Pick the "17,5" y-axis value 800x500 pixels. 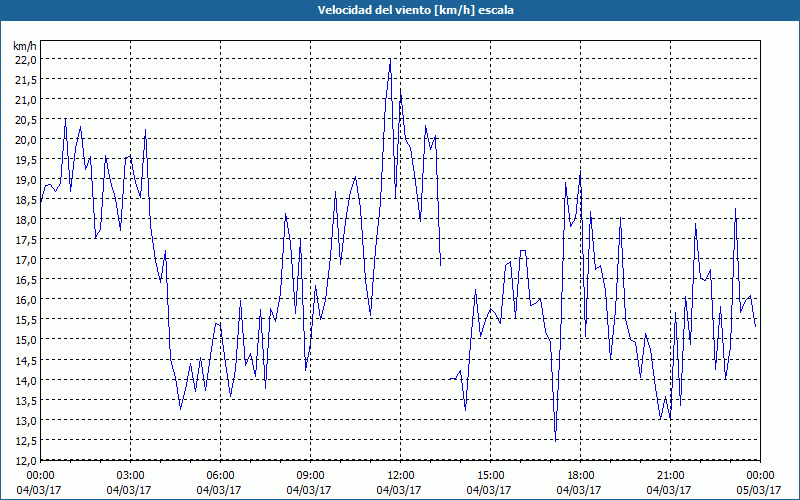pyautogui.click(x=26, y=240)
